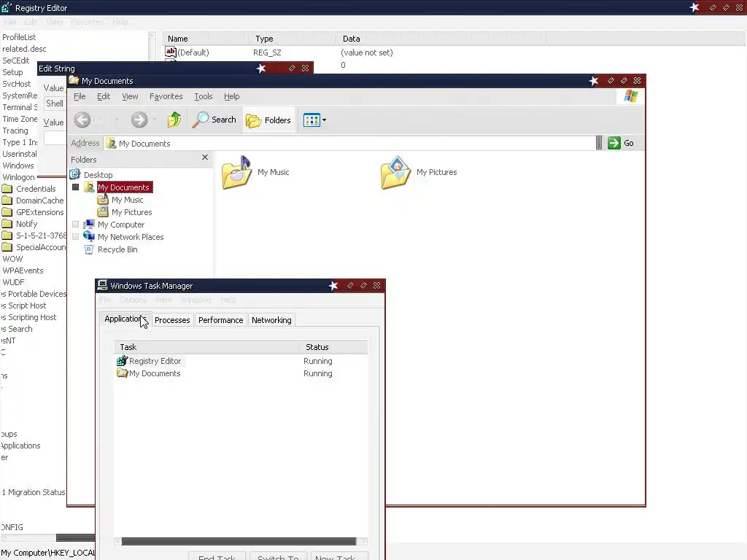Click the Windows flag logo icon
Viewport: 747px width, 560px height.
[631, 96]
